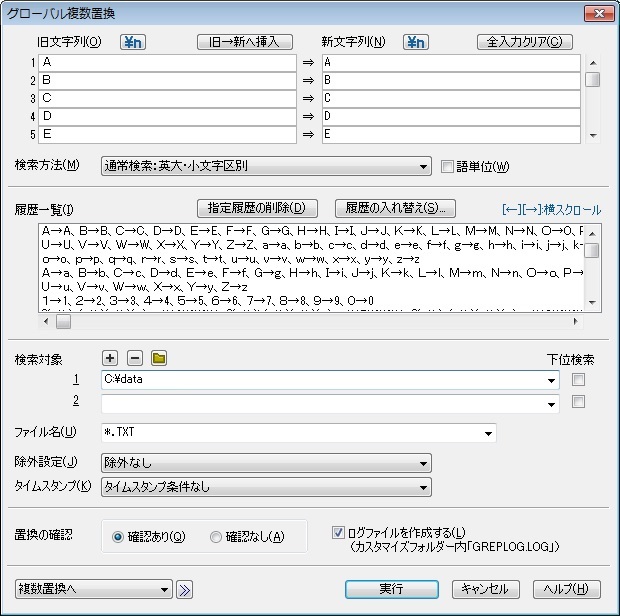Viewport: 620px width, 616px height.
Task: Click the ¥n button beside 旧文字列
Action: [x=133, y=42]
